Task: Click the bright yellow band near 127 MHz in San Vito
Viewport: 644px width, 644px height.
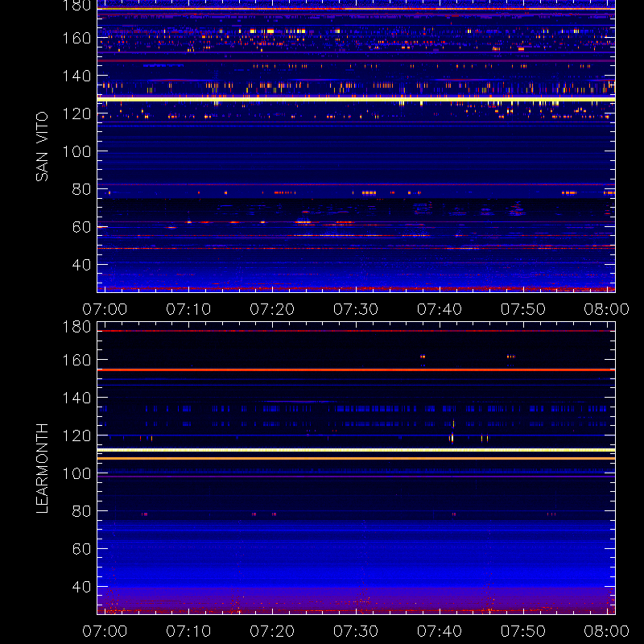Action: [x=356, y=99]
